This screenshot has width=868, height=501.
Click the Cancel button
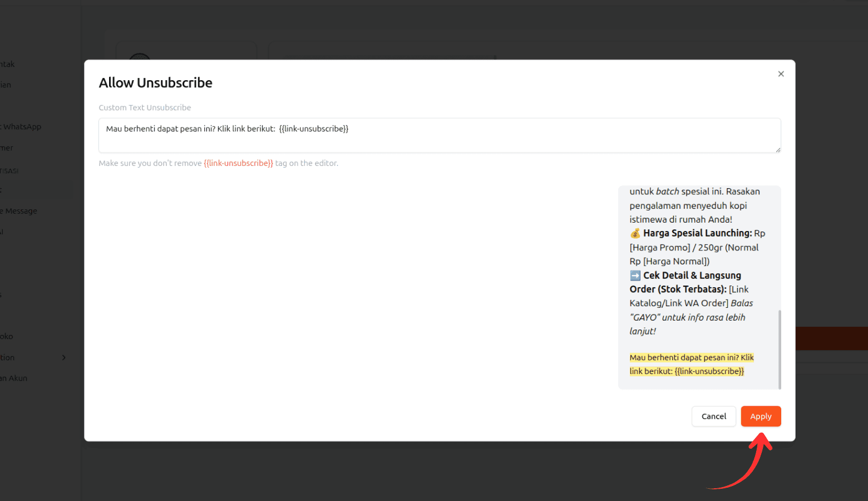click(x=714, y=416)
